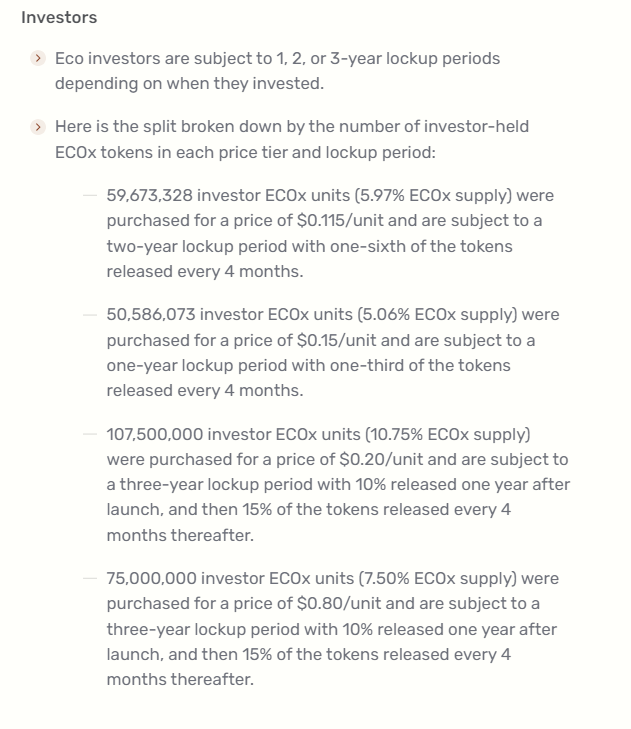Click the chevron bullet beside "Here is the split"
Screen dimensions: 631x729
tap(38, 127)
